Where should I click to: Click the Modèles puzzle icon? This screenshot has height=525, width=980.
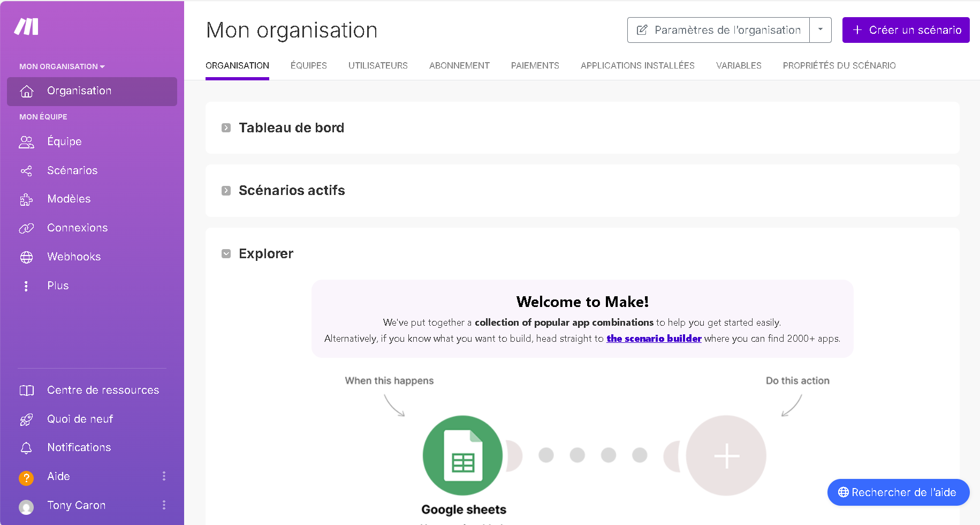pos(26,199)
